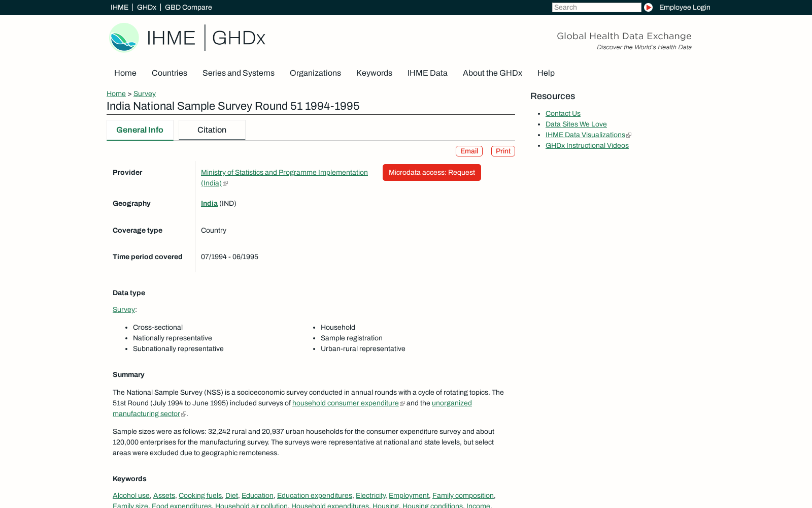Open Ministry of Statistics and Programme Implementation link
The width and height of the screenshot is (812, 508).
click(x=284, y=173)
